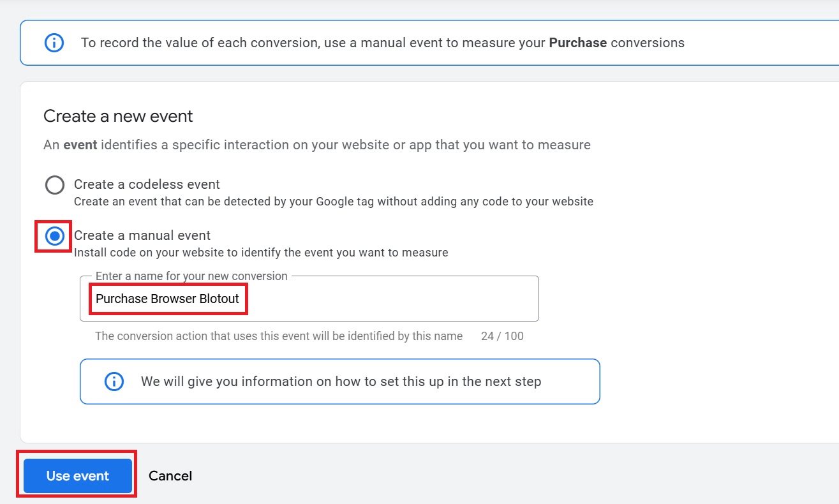Click the 'We will give you information' message
839x504 pixels.
341,382
